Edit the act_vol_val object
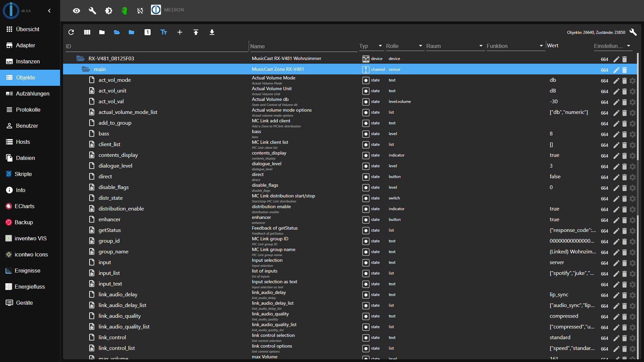The image size is (644, 362). [x=616, y=102]
